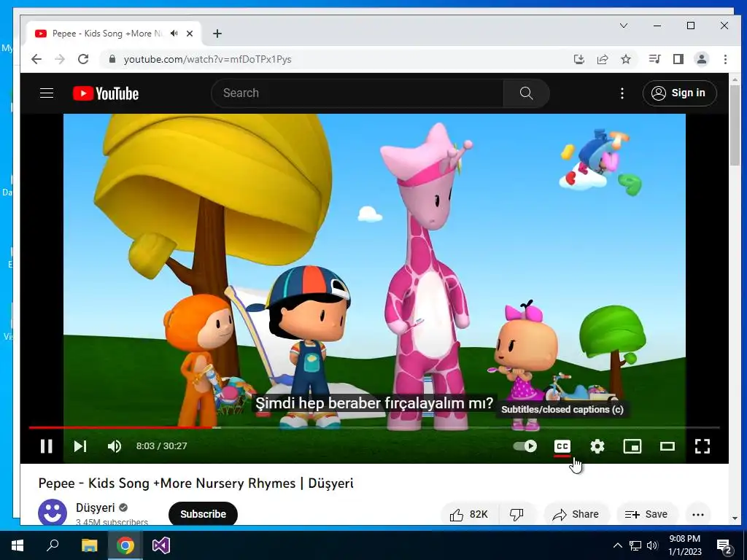
Task: Open Windows Start menu
Action: coord(18,545)
